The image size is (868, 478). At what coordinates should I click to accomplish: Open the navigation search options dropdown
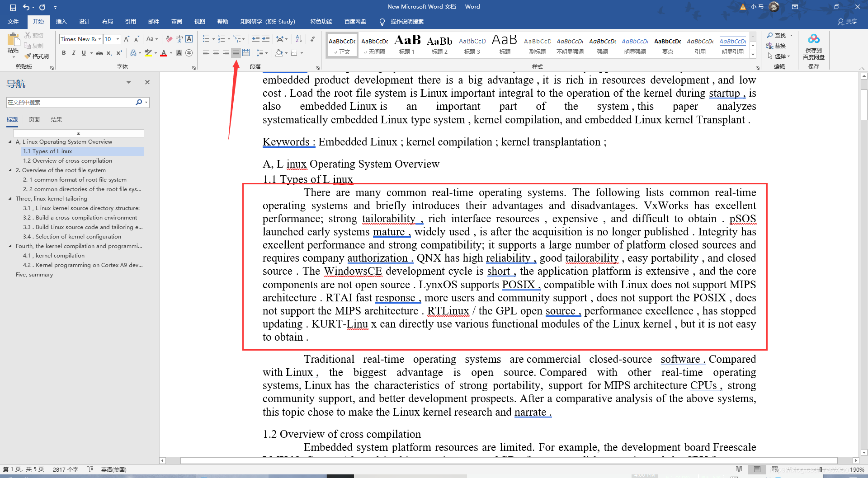click(x=146, y=103)
